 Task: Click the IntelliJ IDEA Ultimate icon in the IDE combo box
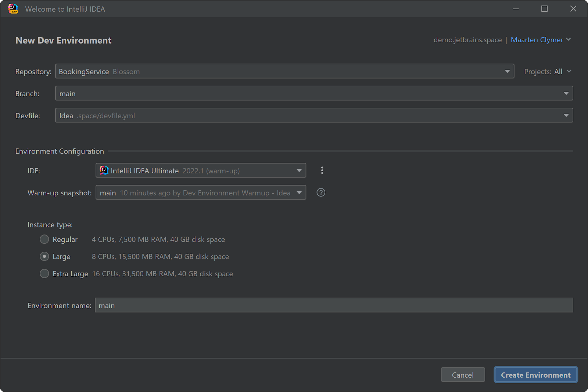[x=104, y=170]
